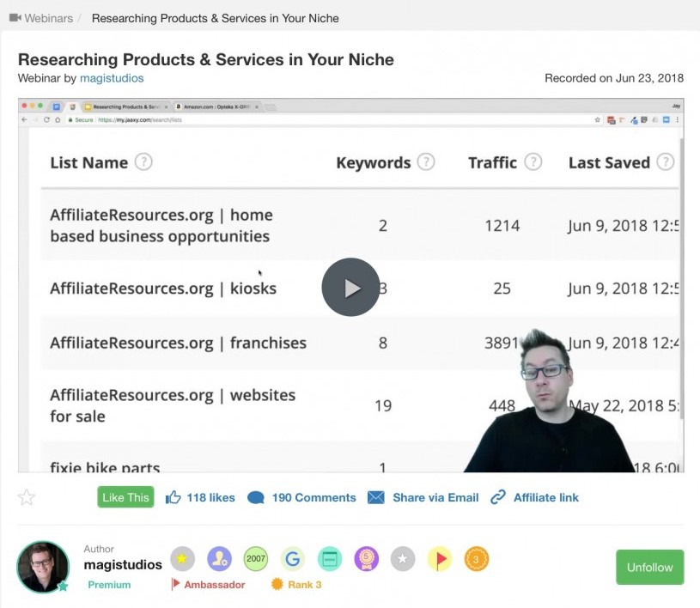The width and height of the screenshot is (700, 608).
Task: Click the envelope email icon
Action: point(376,497)
